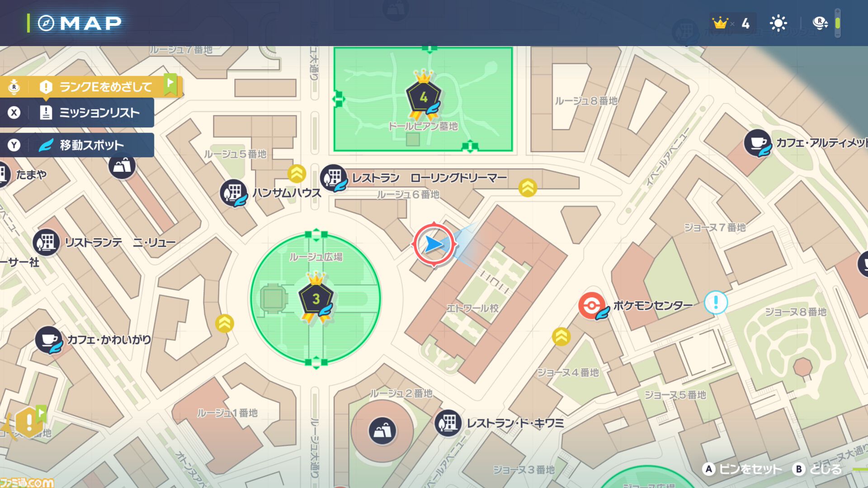The width and height of the screenshot is (868, 488).
Task: Select the カフェ・アルティメット coffee cup icon
Action: (x=758, y=143)
